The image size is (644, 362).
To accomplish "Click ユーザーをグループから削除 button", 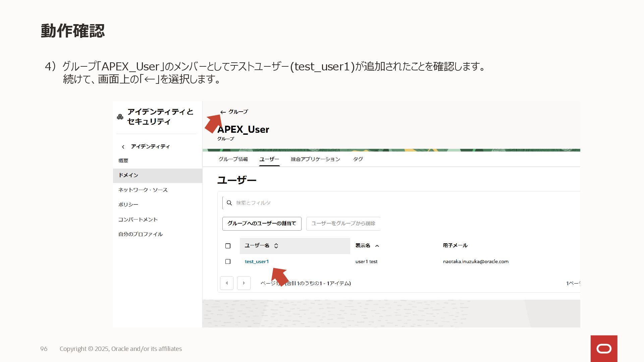I will [x=343, y=224].
